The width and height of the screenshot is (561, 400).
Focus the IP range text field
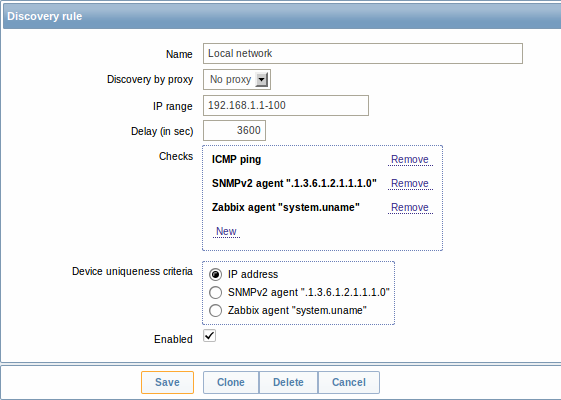click(x=286, y=106)
